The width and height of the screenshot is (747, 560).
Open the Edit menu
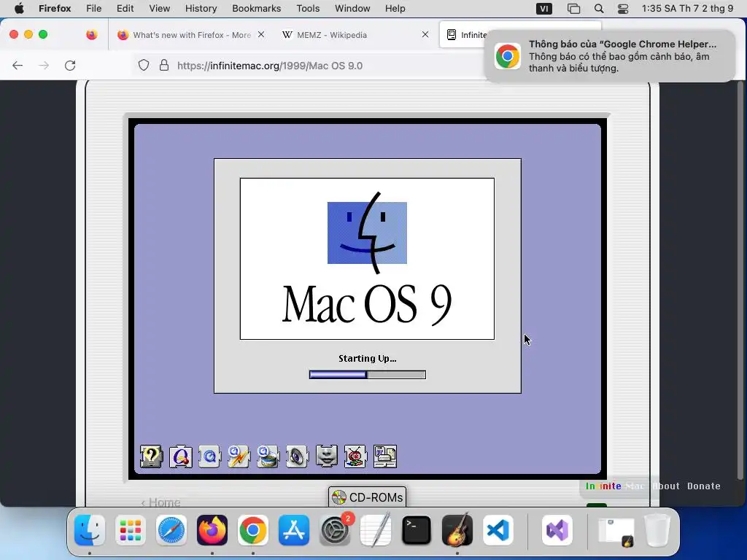[x=125, y=9]
